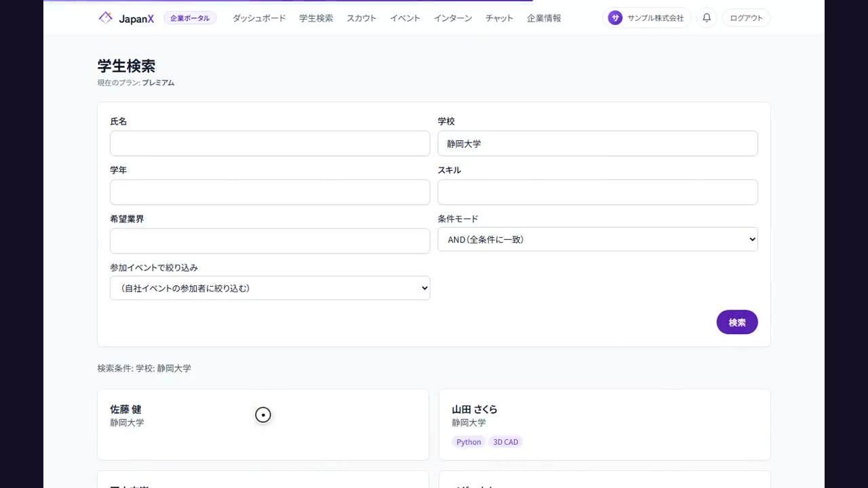Click the Python skill tag on 山田 さくら

[469, 442]
